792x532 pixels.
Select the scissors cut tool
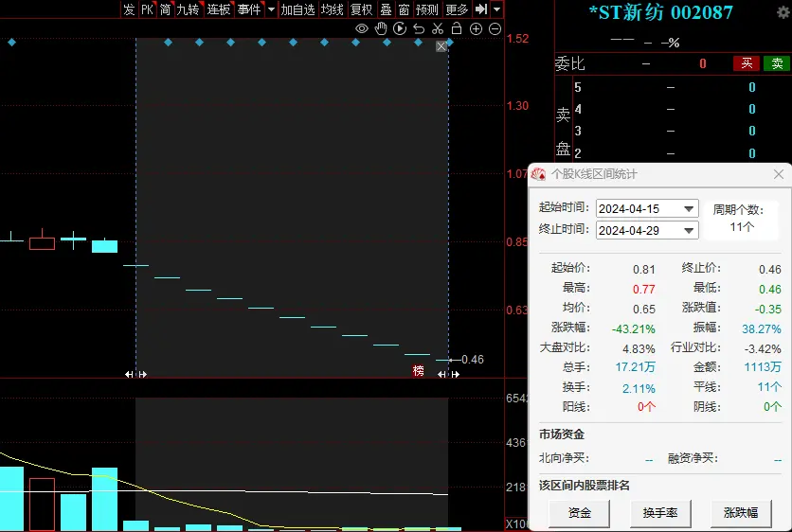pyautogui.click(x=438, y=29)
